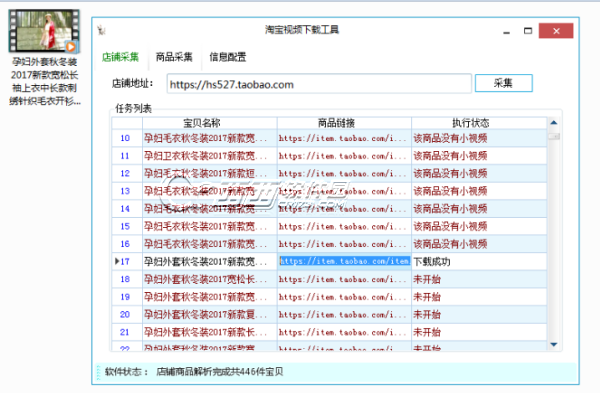Screen dimensions: 600x393
Task: Select row number 18
Action: 127,279
